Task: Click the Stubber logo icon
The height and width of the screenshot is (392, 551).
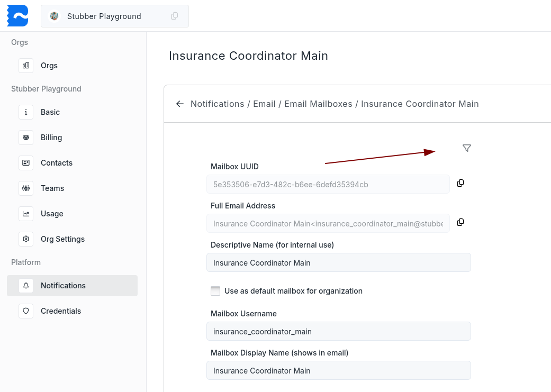Action: (17, 16)
